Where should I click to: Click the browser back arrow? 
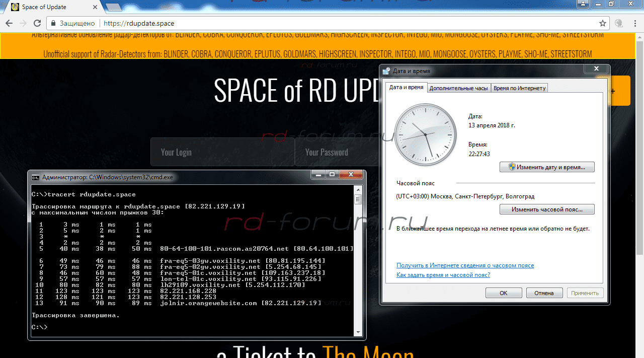pyautogui.click(x=9, y=23)
